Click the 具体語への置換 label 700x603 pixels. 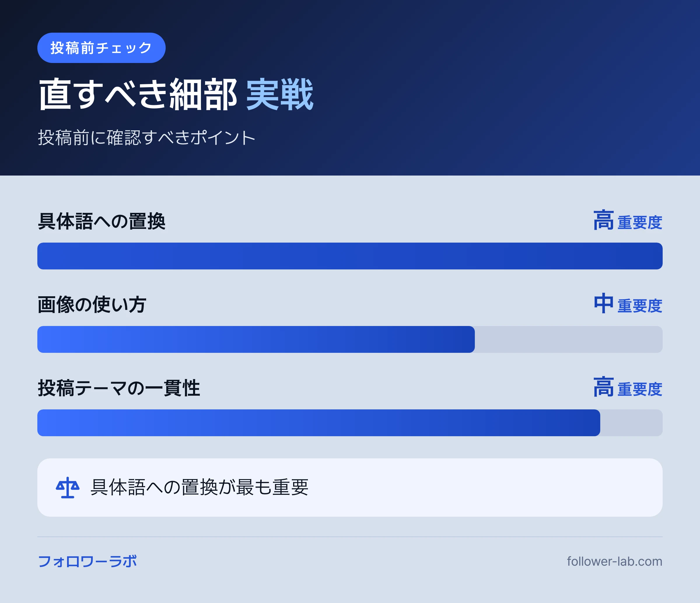coord(102,221)
